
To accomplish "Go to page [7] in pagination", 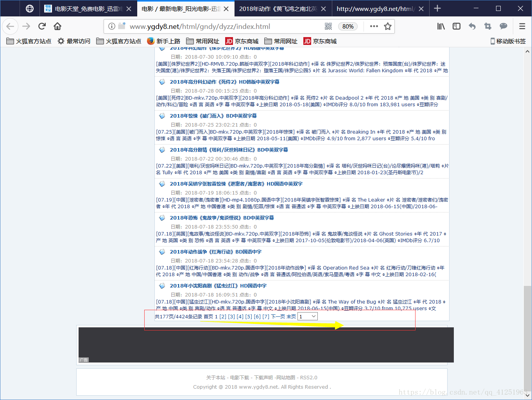I will tap(266, 316).
